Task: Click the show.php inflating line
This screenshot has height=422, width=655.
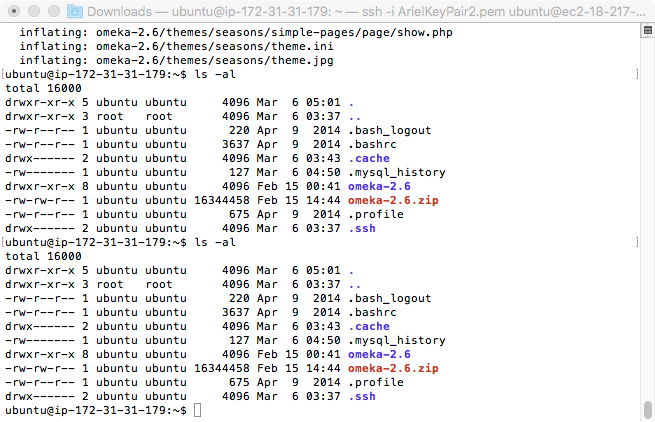Action: pos(236,32)
